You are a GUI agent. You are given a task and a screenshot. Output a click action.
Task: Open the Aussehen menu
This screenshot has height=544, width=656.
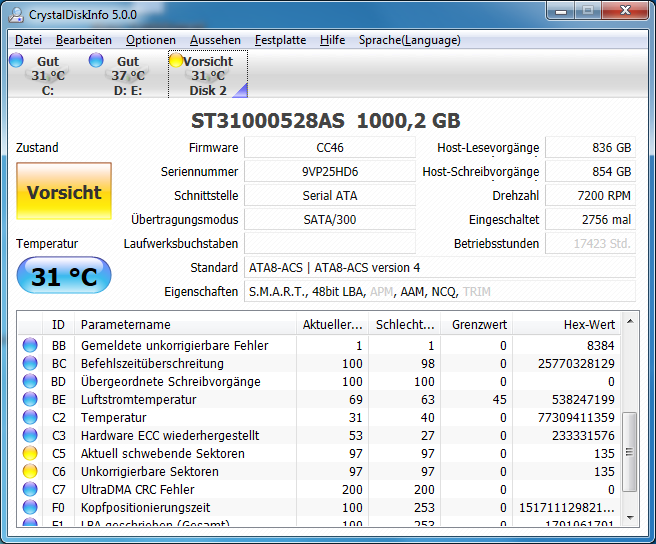point(215,40)
